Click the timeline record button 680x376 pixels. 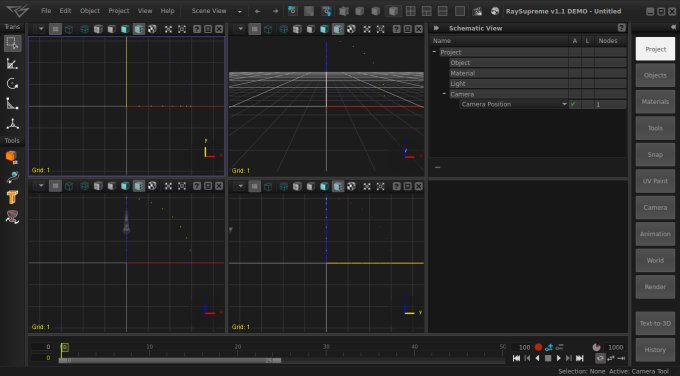click(x=538, y=347)
